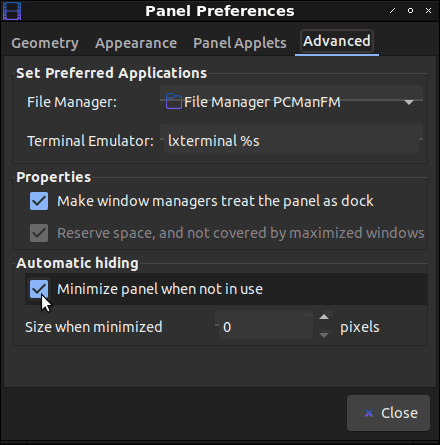The height and width of the screenshot is (445, 440).
Task: Toggle 'Make window managers treat the panel as dock'
Action: (39, 201)
